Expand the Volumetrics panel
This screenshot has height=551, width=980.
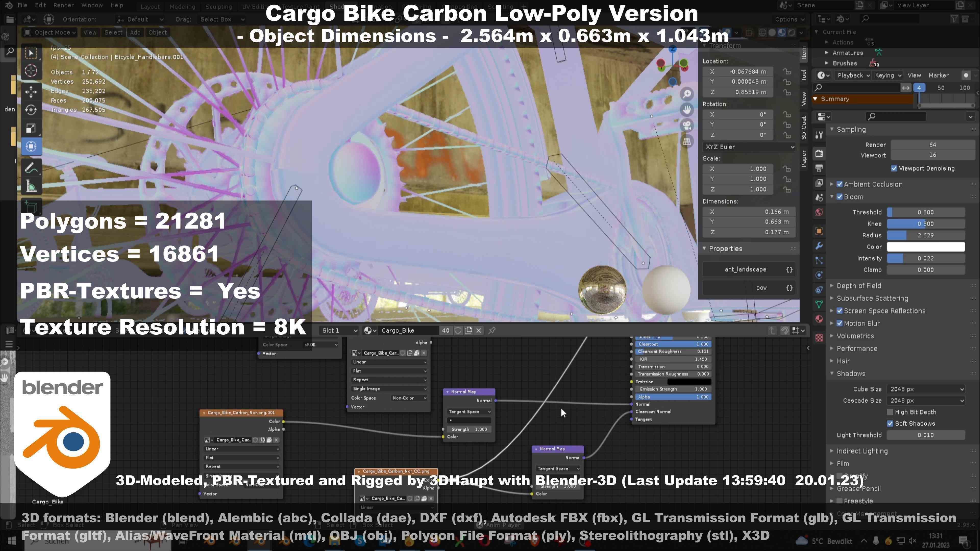pyautogui.click(x=855, y=336)
